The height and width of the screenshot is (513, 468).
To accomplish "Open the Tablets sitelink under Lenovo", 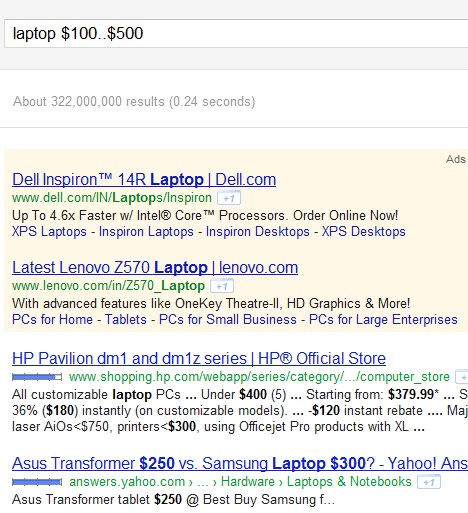I will [126, 319].
